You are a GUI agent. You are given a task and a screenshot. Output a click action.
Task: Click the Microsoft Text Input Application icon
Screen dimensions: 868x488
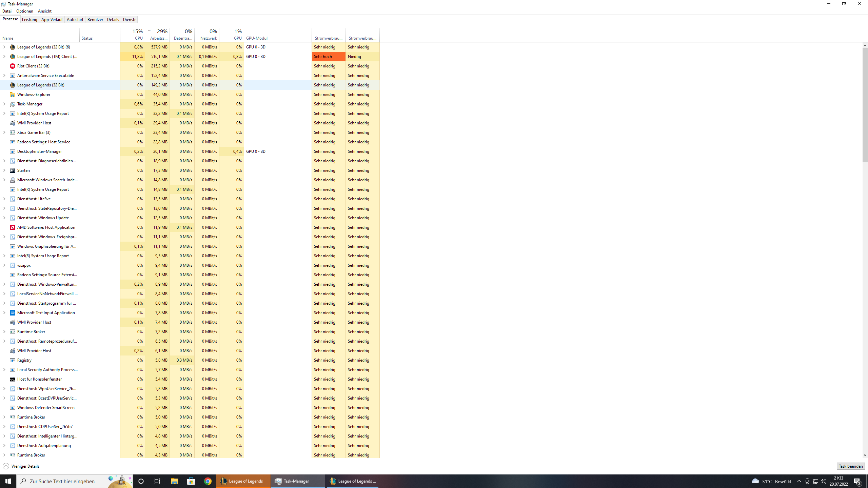[x=13, y=313]
